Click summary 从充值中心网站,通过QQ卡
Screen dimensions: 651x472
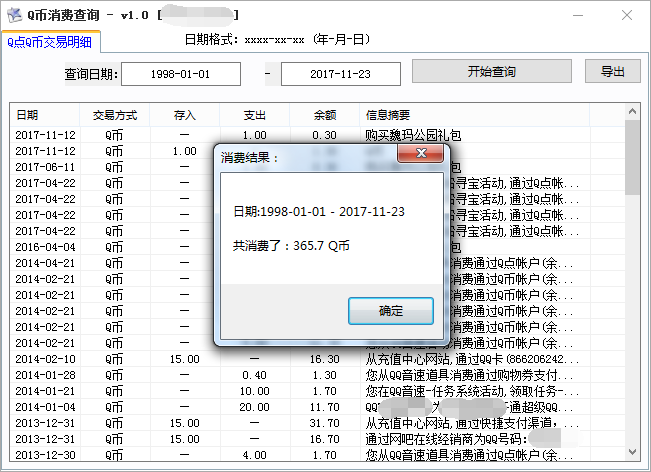pos(472,359)
